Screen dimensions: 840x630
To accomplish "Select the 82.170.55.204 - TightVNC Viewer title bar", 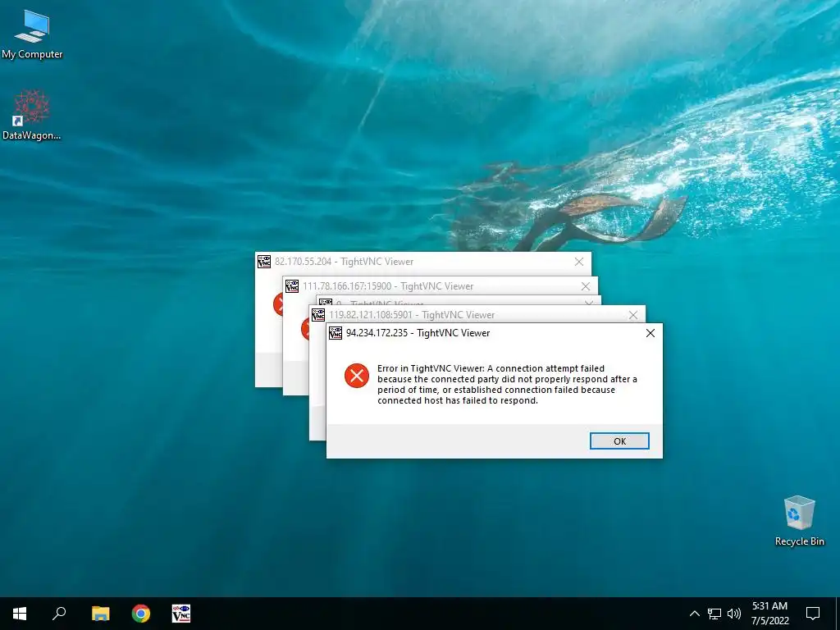I will tap(423, 262).
